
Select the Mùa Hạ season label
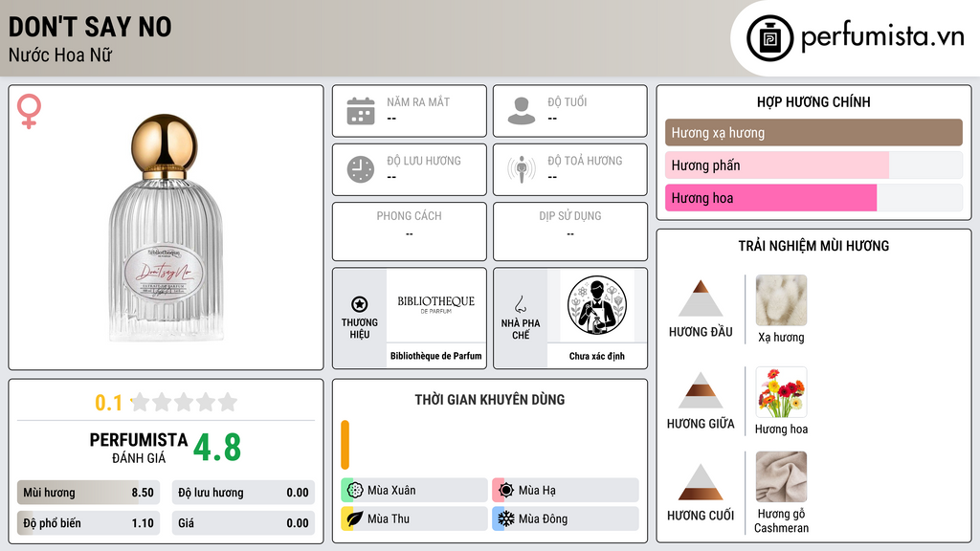537,491
